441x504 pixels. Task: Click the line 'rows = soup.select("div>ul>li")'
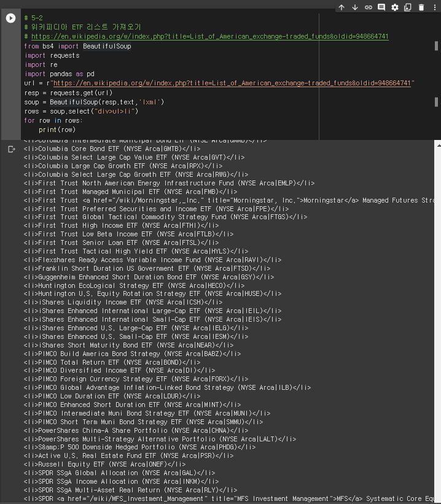coord(81,111)
